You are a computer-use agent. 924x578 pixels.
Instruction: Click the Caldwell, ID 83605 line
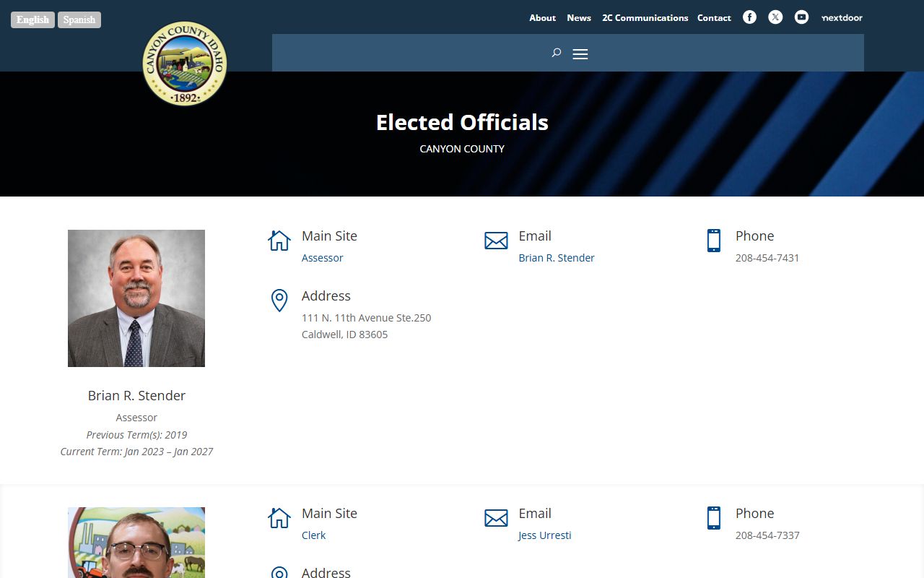344,335
